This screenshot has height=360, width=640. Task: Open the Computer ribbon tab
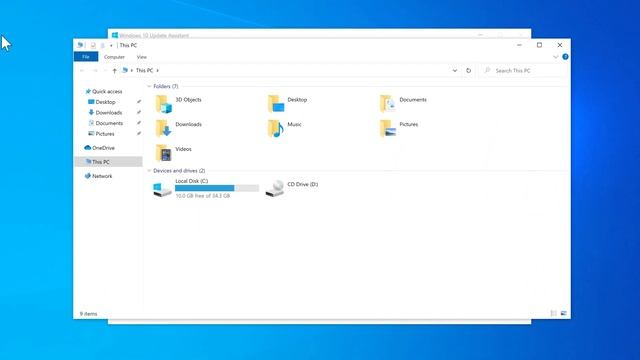click(114, 57)
